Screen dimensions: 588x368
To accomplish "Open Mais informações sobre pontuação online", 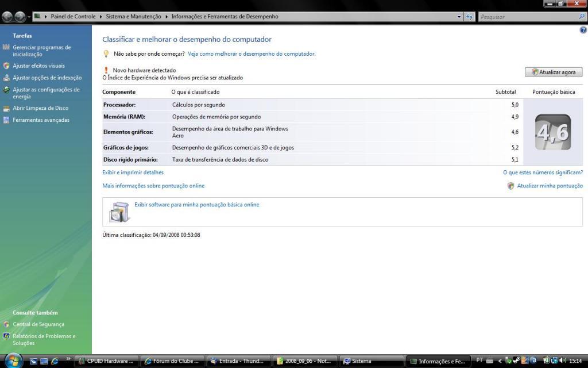I will 153,186.
